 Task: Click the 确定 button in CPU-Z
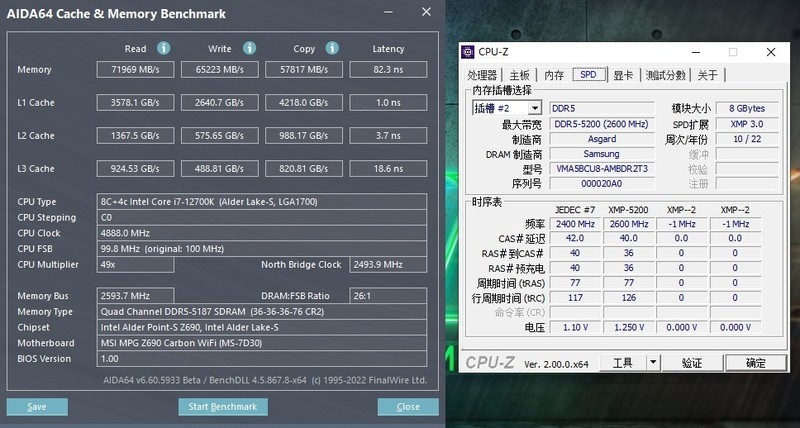pyautogui.click(x=756, y=363)
